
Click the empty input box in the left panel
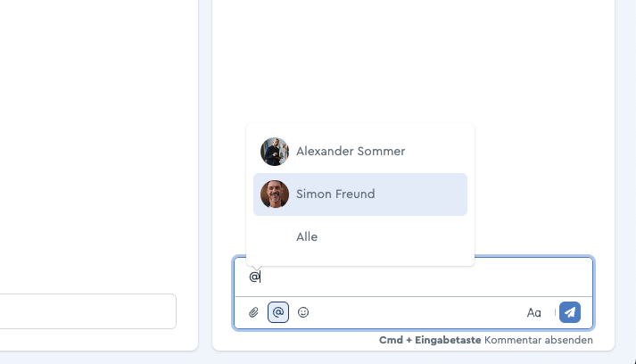pyautogui.click(x=87, y=311)
